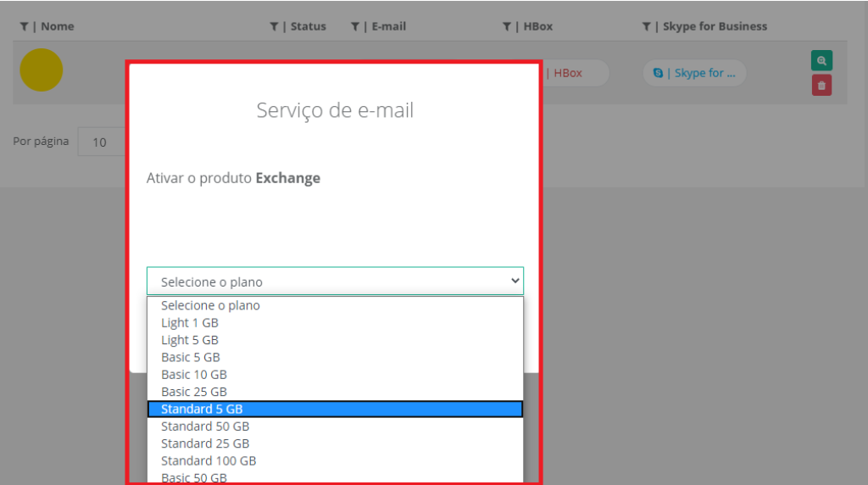Click the Serviço de e-mail dialog title
Viewport: 868px width, 485px height.
(x=335, y=110)
